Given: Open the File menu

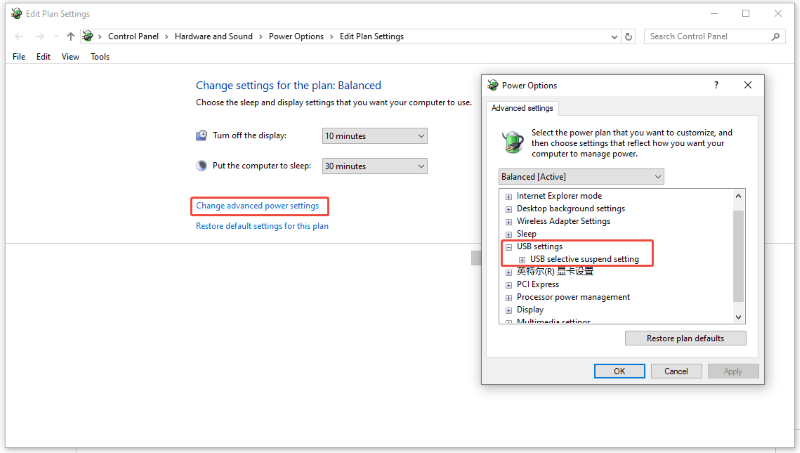Looking at the screenshot, I should (19, 57).
